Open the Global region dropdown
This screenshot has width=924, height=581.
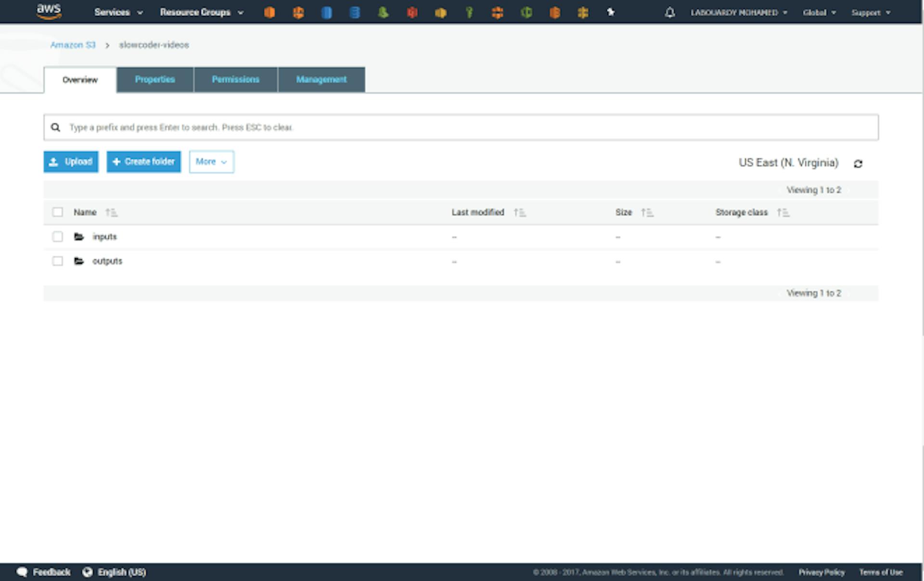[x=819, y=13]
